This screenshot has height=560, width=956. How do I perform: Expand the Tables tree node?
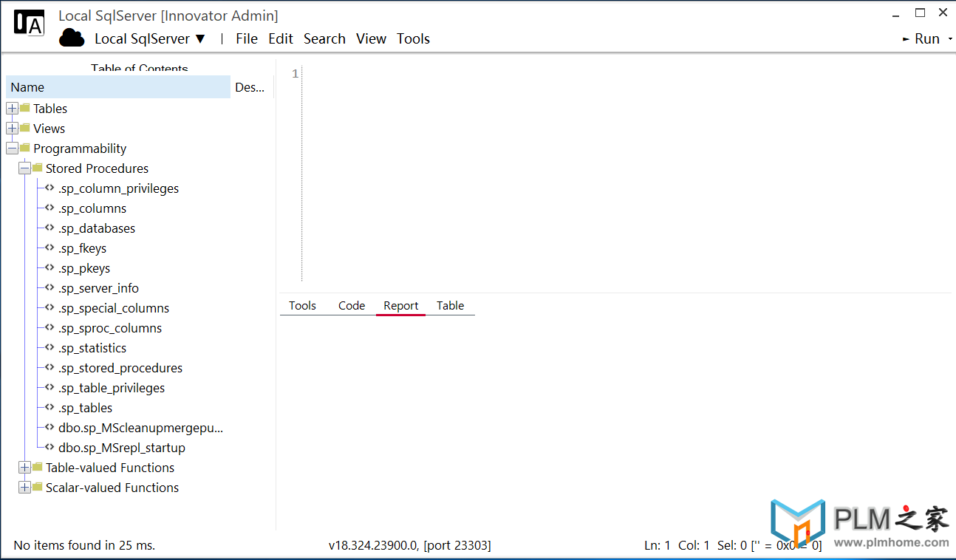click(x=12, y=109)
